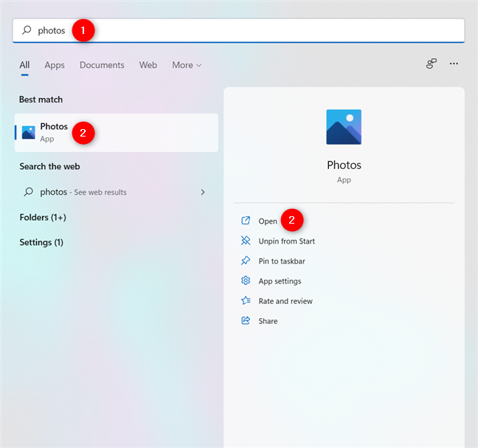Click the large Photos icon in the preview pane
The height and width of the screenshot is (448, 478).
[x=344, y=127]
